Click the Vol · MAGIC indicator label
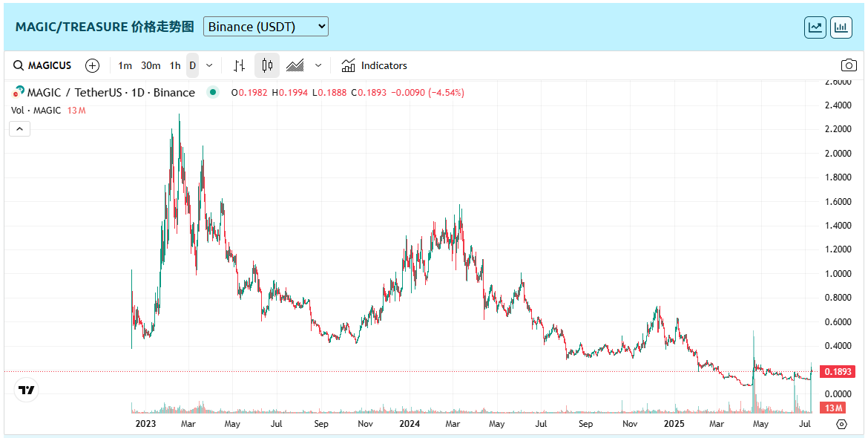The image size is (868, 438). (x=36, y=111)
